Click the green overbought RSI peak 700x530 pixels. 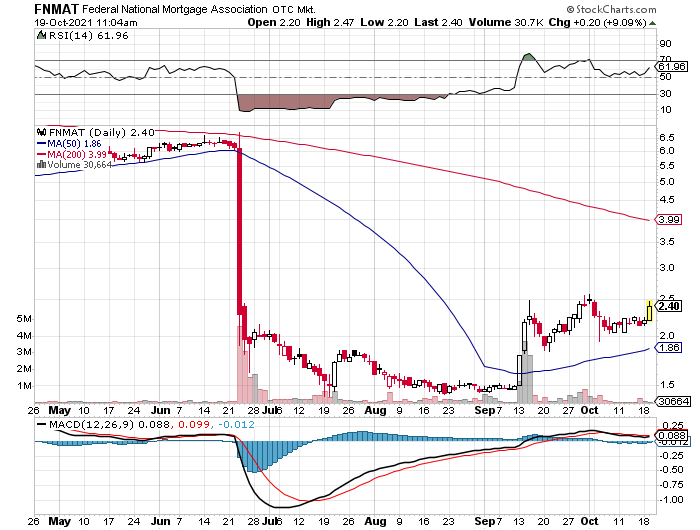[x=528, y=57]
